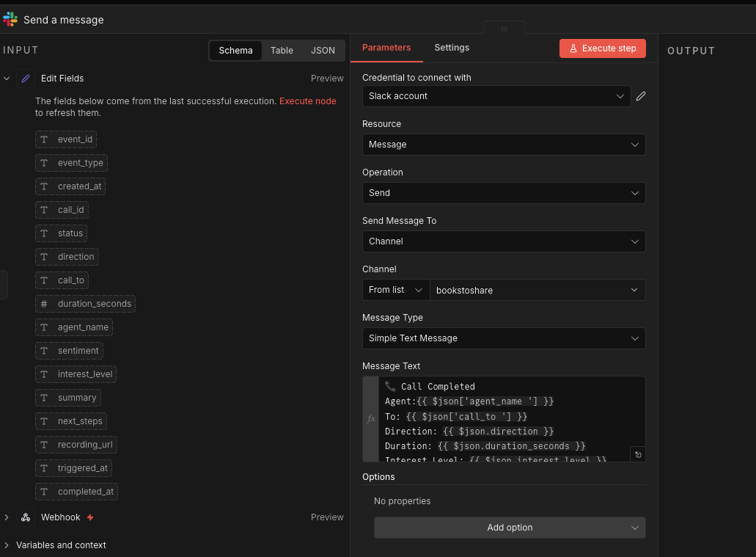Click the Webhook node icon
Screen dimensions: 756x557
tap(26, 517)
